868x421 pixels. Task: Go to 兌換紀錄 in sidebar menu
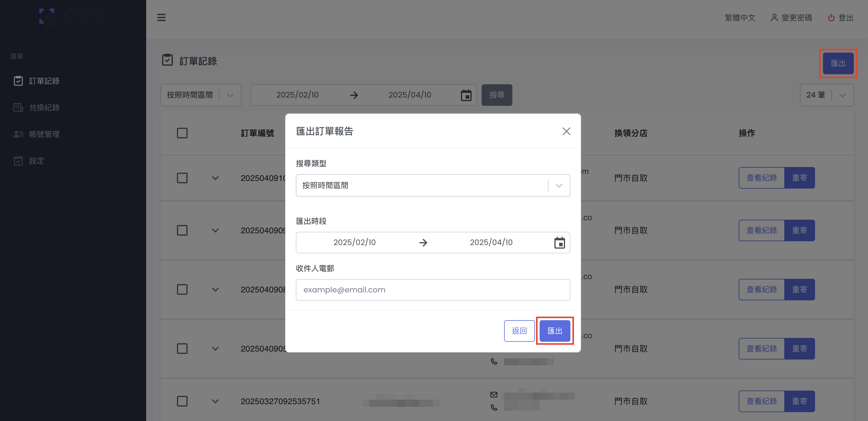click(x=44, y=107)
